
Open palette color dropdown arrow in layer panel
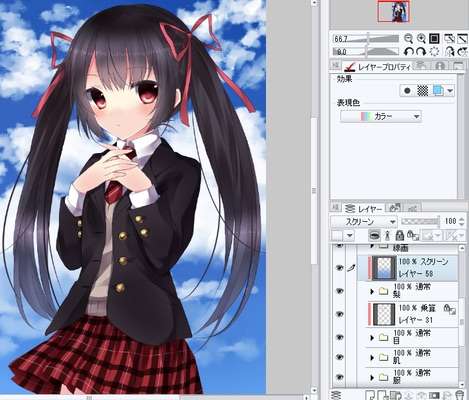pyautogui.click(x=350, y=236)
